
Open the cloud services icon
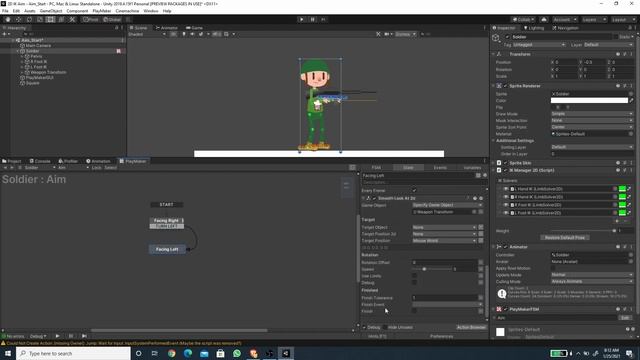click(544, 19)
